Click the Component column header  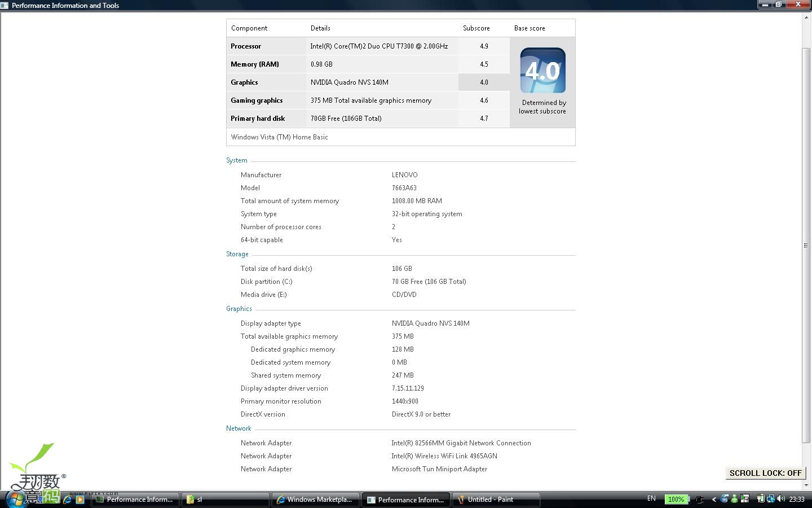pyautogui.click(x=249, y=28)
